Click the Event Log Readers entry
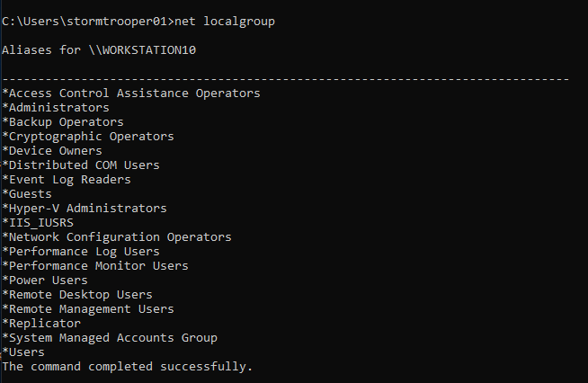Viewport: 588px width, 383px height. [x=67, y=180]
